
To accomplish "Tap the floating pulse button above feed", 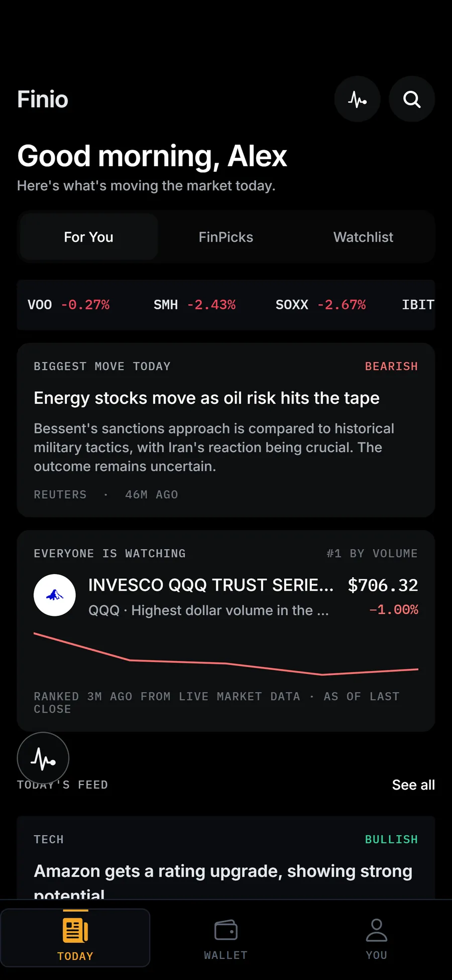I will click(x=43, y=758).
